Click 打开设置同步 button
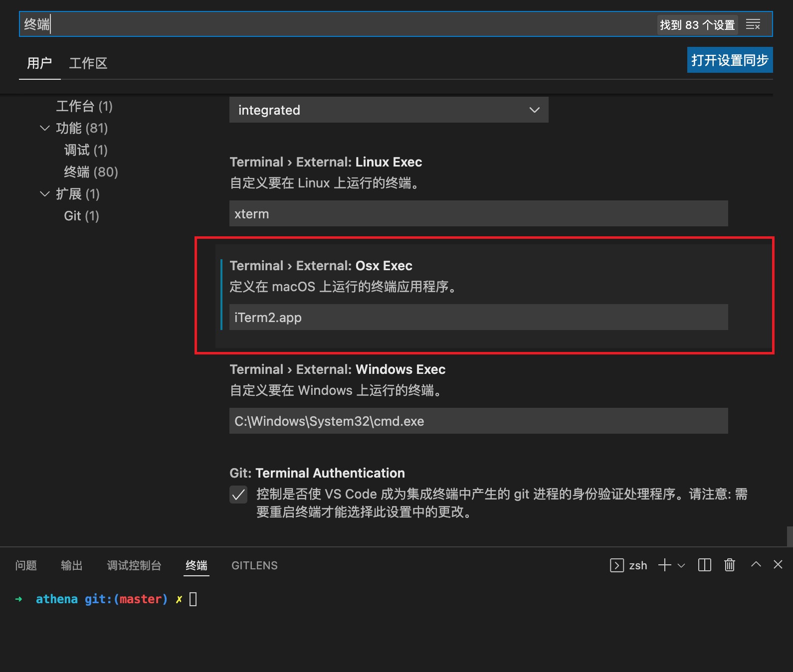The image size is (793, 672). pyautogui.click(x=730, y=60)
